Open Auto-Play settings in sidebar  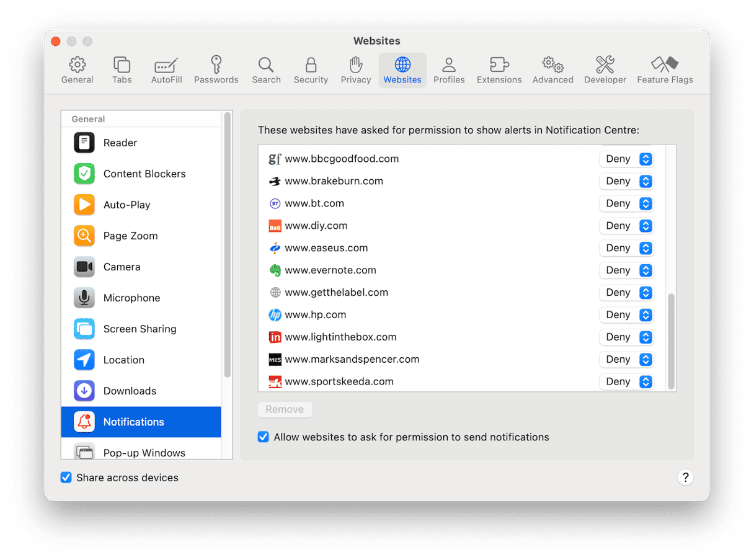126,205
